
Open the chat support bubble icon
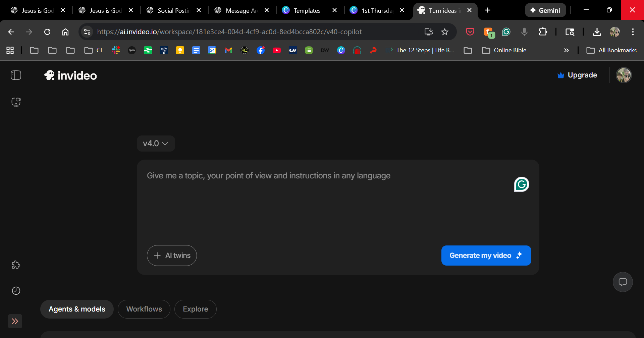[x=623, y=282]
